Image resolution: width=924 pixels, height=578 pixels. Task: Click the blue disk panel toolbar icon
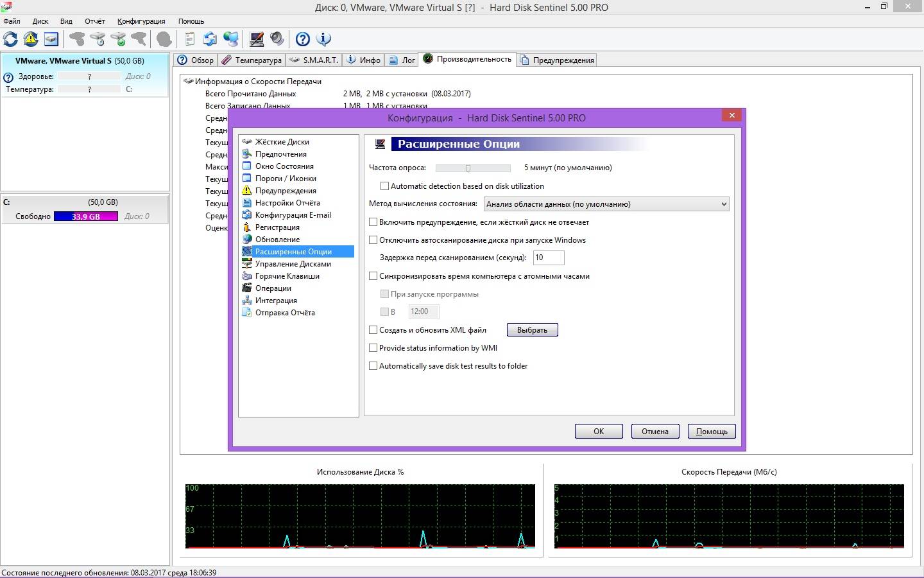click(51, 39)
